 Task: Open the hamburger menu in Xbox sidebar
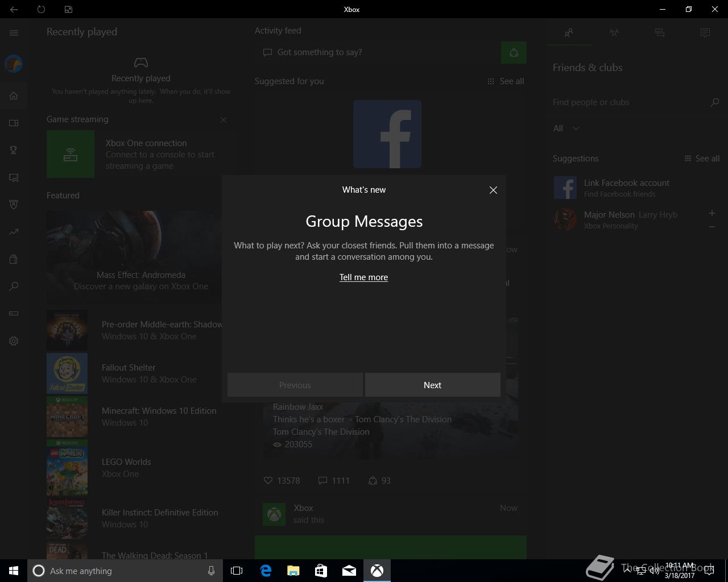point(14,33)
